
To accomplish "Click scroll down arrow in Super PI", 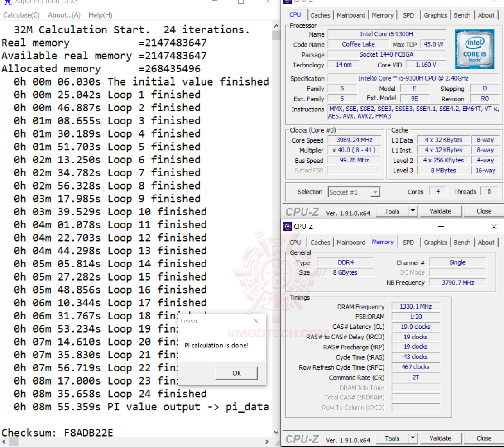I will pyautogui.click(x=276, y=433).
